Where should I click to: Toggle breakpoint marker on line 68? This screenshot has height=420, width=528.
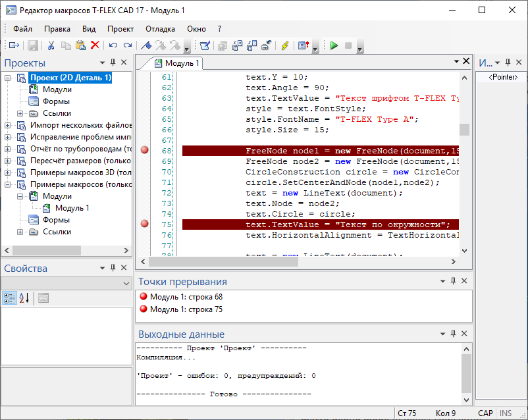point(145,151)
